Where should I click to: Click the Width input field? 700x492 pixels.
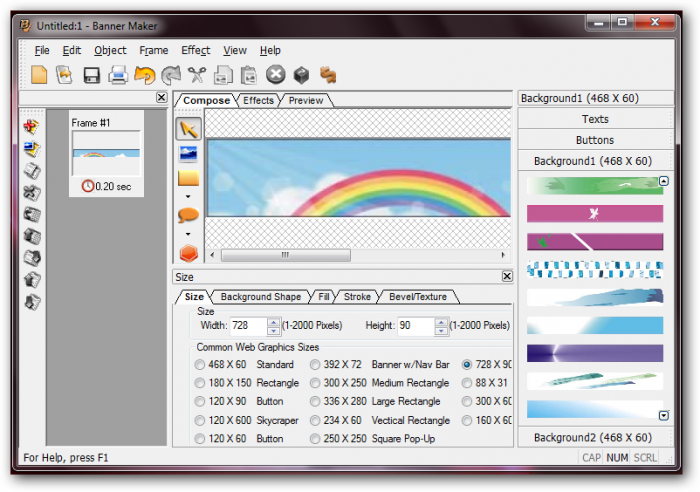click(247, 326)
